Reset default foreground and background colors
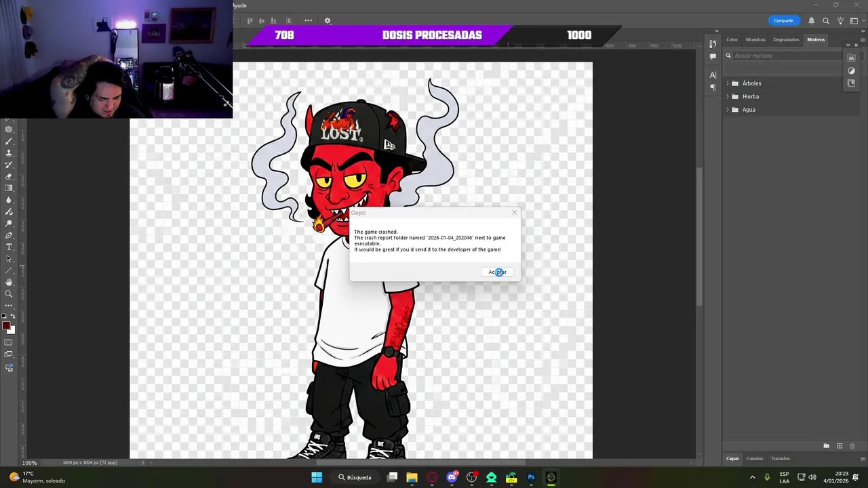868x488 pixels. [4, 317]
